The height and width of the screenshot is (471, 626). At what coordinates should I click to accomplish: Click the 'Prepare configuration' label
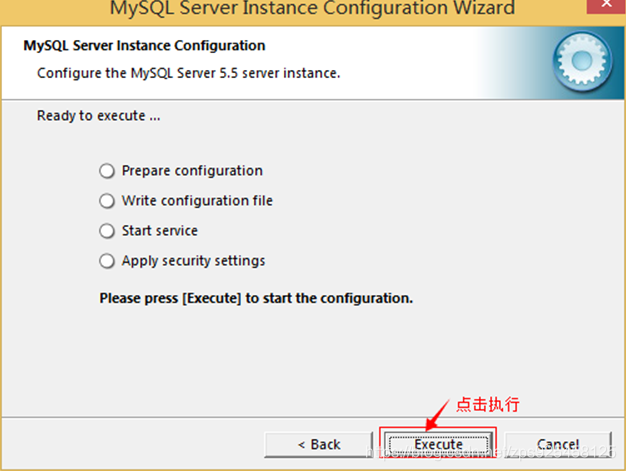coord(192,171)
